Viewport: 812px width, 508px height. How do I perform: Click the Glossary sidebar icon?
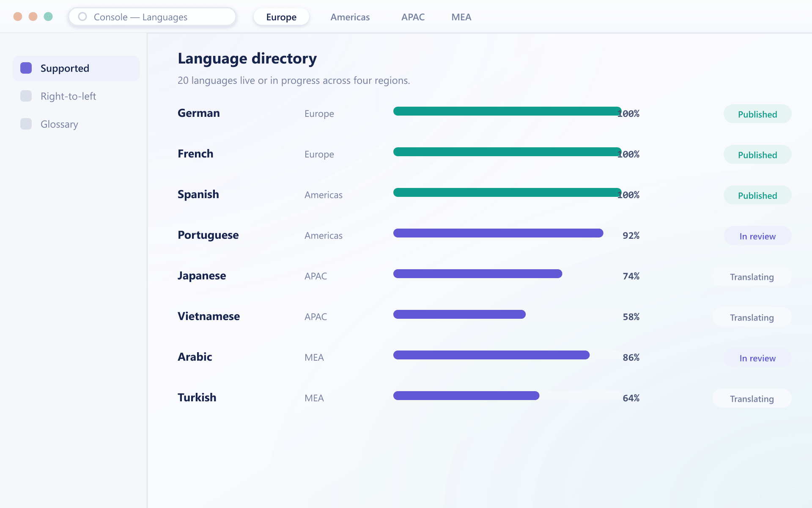coord(26,124)
